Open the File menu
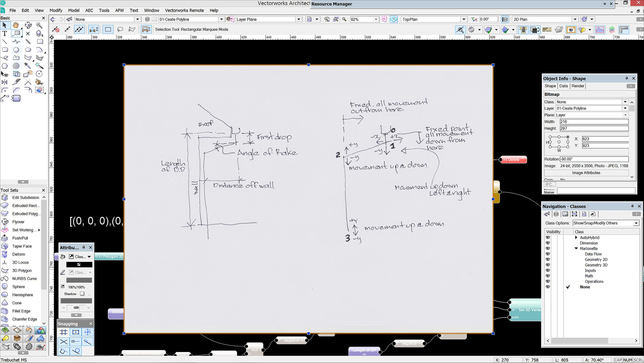Image resolution: width=644 pixels, height=363 pixels. [x=13, y=10]
